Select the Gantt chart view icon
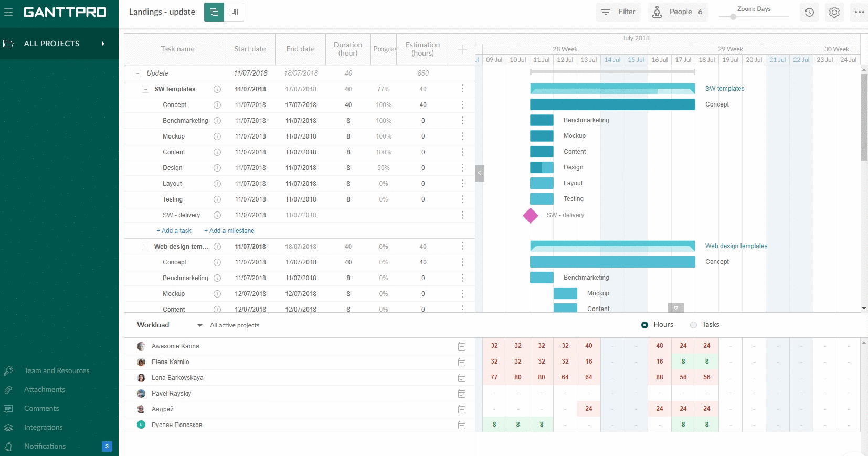 coord(214,12)
